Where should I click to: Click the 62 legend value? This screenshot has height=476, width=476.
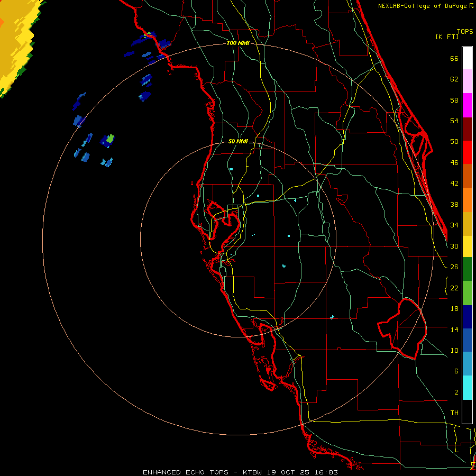coord(454,79)
